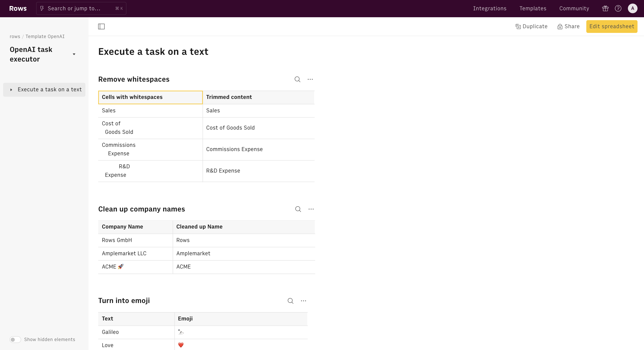
Task: Open the help question mark icon
Action: [618, 9]
